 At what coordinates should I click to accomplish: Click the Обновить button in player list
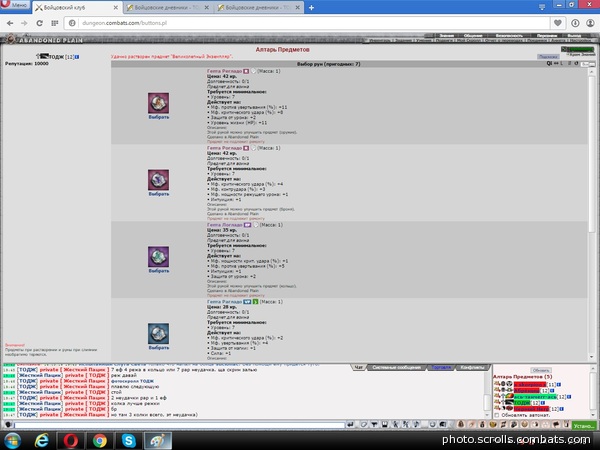click(541, 370)
